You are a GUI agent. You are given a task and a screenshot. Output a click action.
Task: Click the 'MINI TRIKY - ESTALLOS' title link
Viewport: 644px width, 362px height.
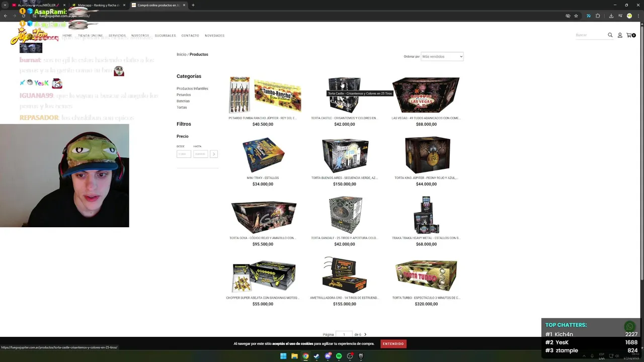[263, 178]
